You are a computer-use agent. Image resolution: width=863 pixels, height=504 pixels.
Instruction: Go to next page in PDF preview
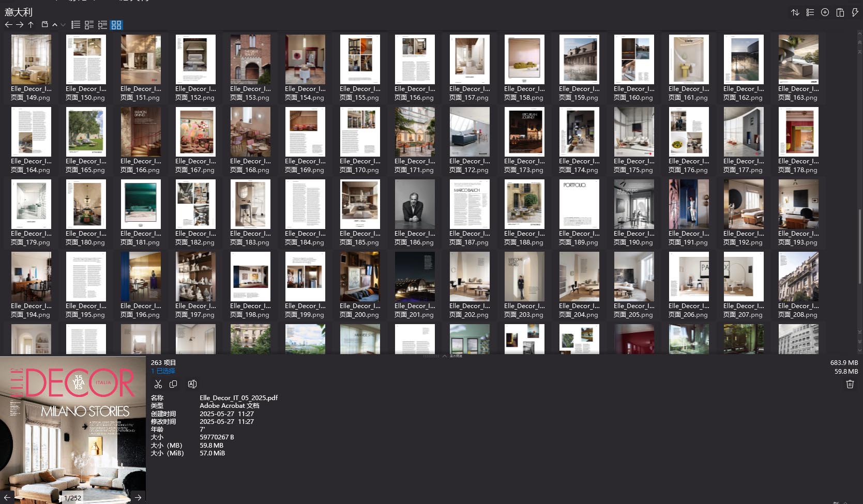coord(138,498)
